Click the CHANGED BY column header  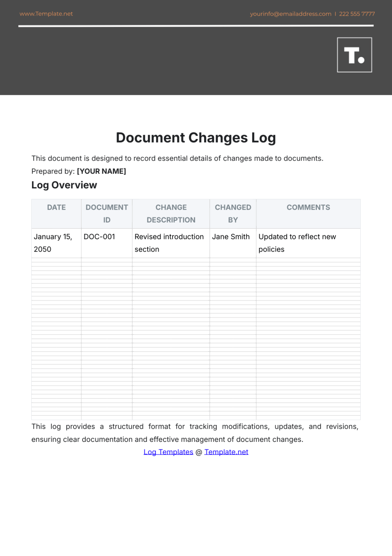pyautogui.click(x=233, y=214)
